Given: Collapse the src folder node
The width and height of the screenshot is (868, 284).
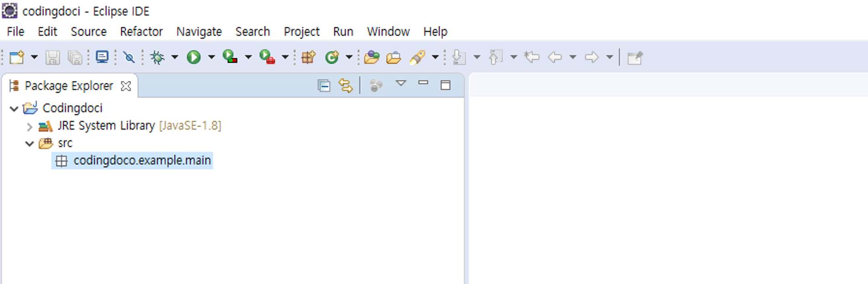Looking at the screenshot, I should (30, 144).
